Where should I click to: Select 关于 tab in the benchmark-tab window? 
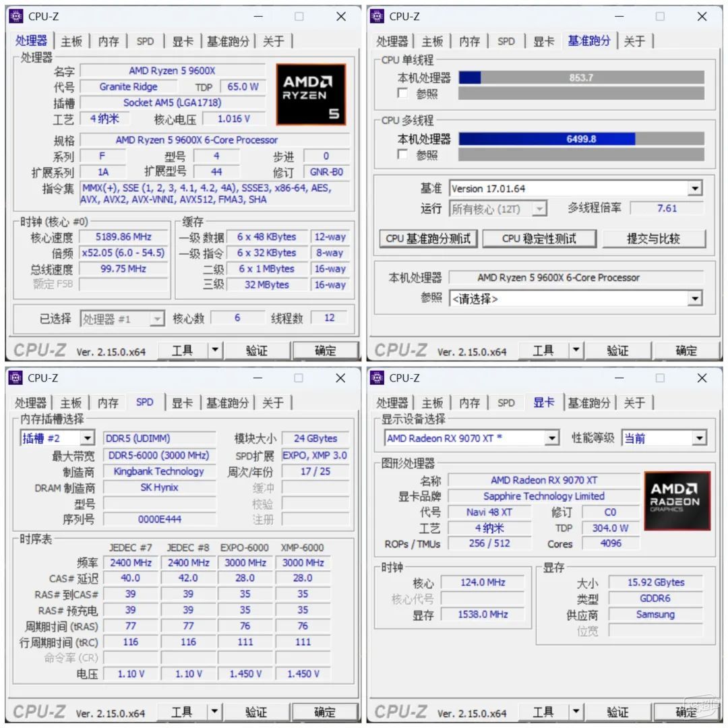coord(635,41)
